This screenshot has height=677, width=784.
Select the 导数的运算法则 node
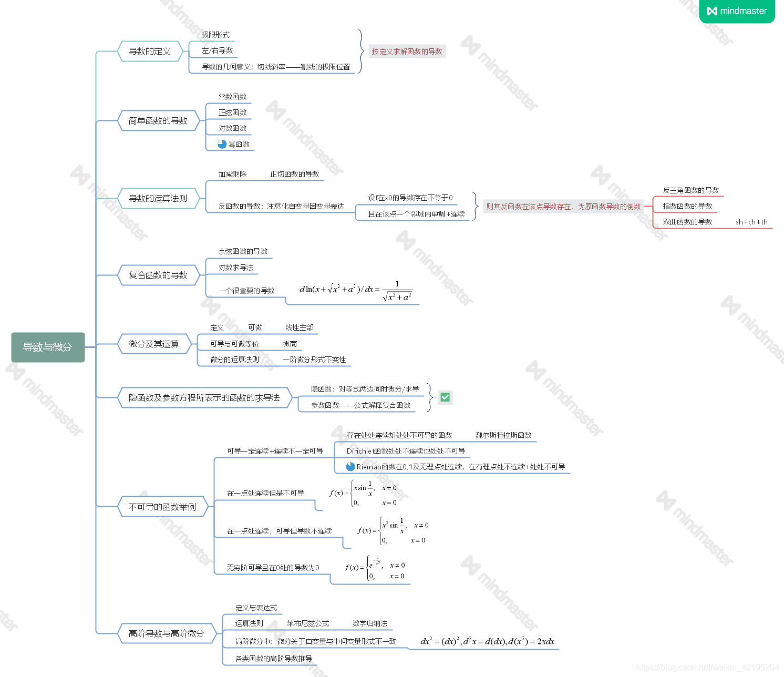click(x=158, y=199)
